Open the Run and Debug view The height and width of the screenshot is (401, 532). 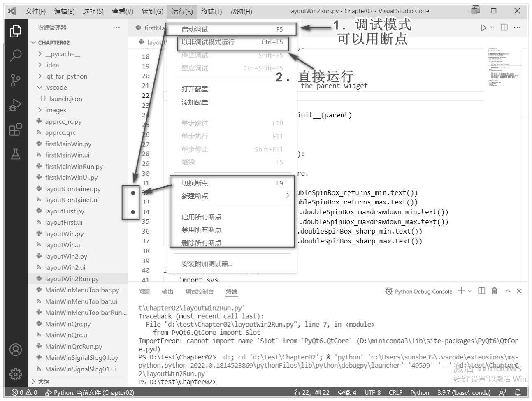click(16, 105)
